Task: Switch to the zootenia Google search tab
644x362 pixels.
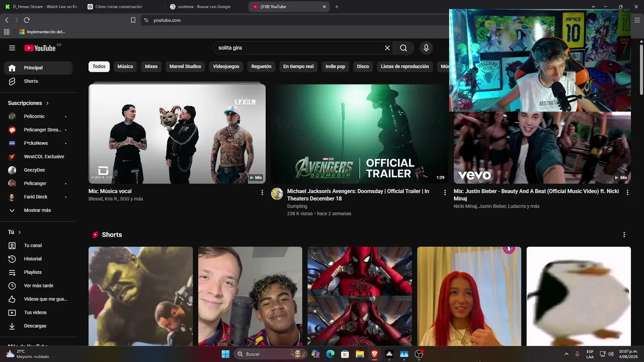Action: pos(206,7)
